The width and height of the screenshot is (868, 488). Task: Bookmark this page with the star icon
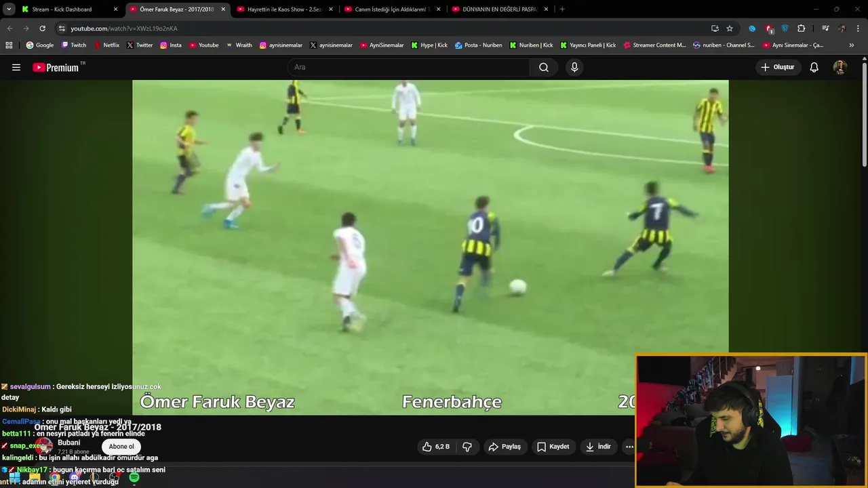[730, 28]
